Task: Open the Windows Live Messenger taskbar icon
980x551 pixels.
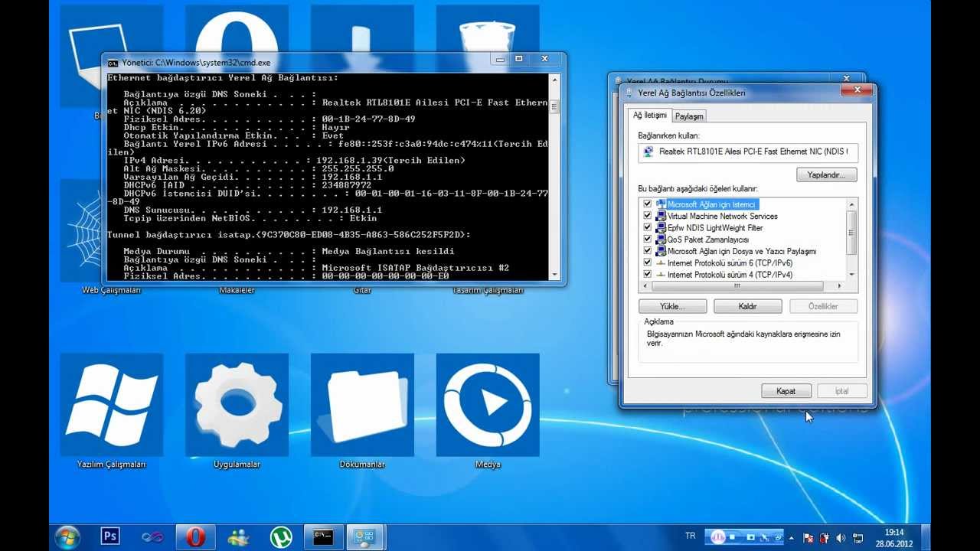Action: pyautogui.click(x=238, y=537)
